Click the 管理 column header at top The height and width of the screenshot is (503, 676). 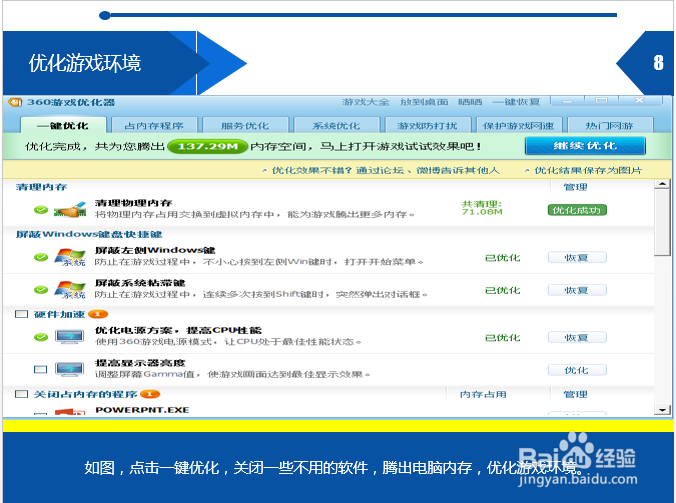pos(576,187)
